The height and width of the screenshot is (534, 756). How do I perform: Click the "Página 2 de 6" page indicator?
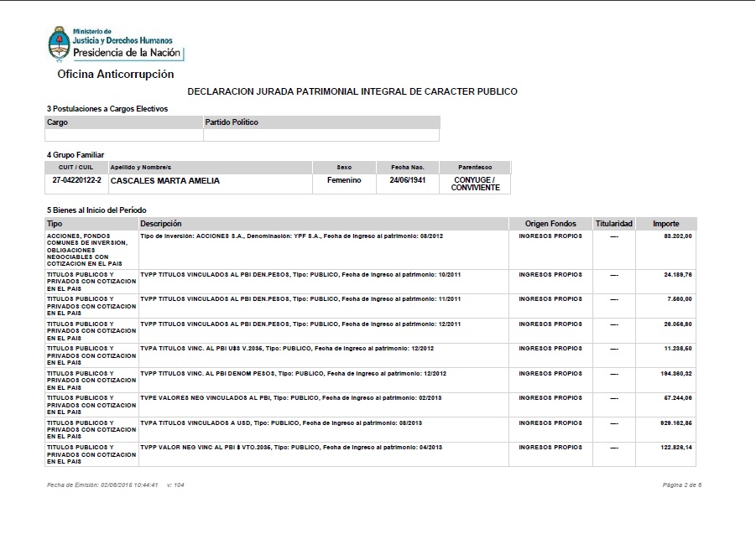tap(680, 485)
